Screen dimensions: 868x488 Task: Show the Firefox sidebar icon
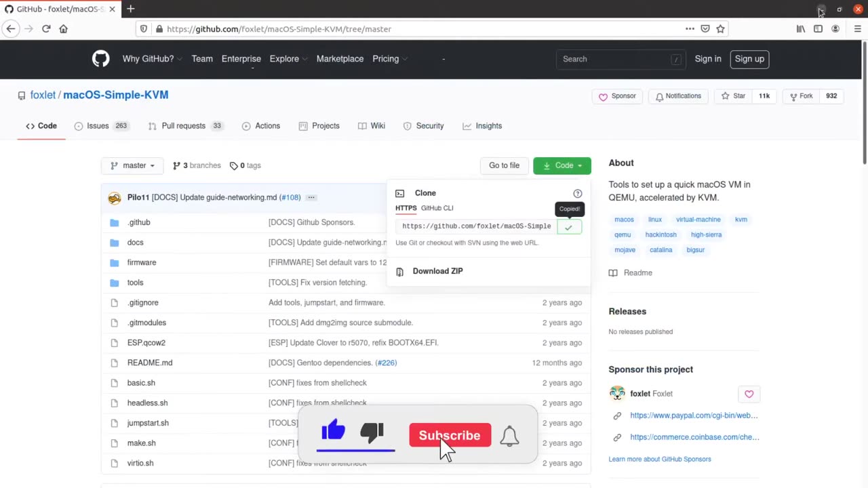click(x=818, y=29)
